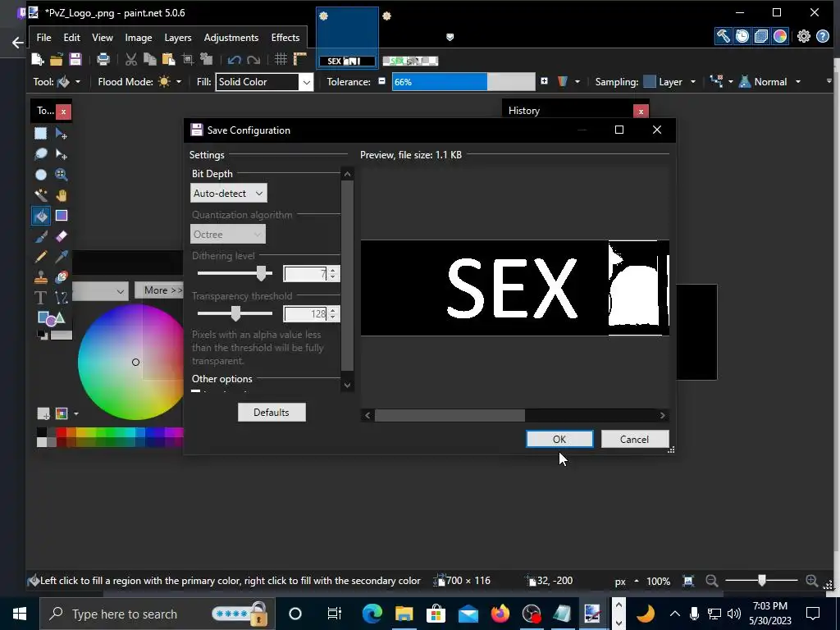Toggle the pixel grid display
The image size is (840, 630).
point(281,59)
